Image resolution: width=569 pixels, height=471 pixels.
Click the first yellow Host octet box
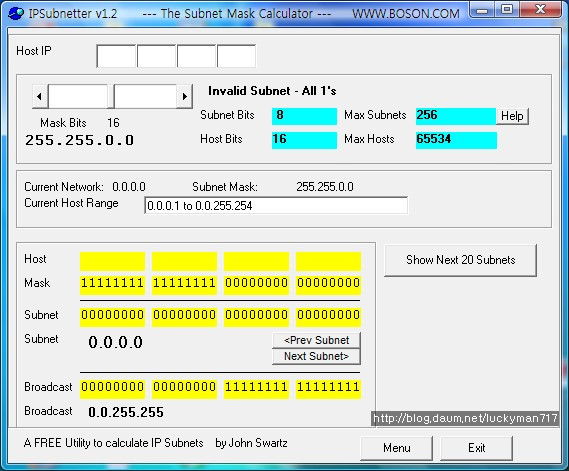point(112,261)
